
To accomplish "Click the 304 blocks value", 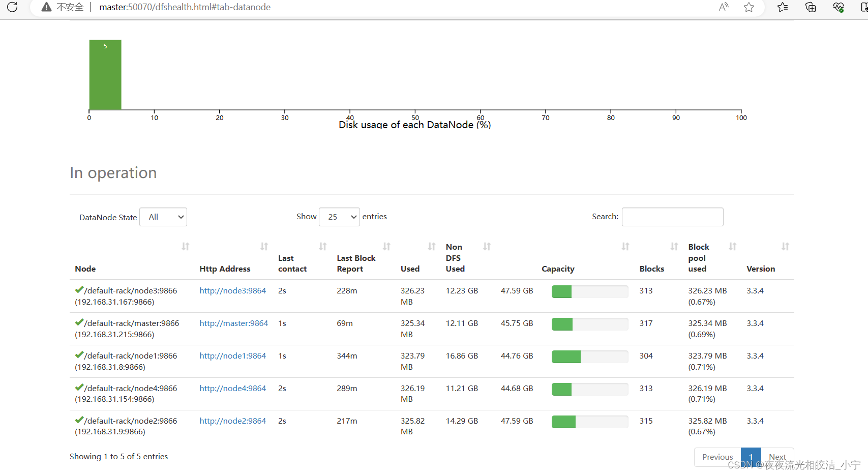I will pyautogui.click(x=646, y=356).
